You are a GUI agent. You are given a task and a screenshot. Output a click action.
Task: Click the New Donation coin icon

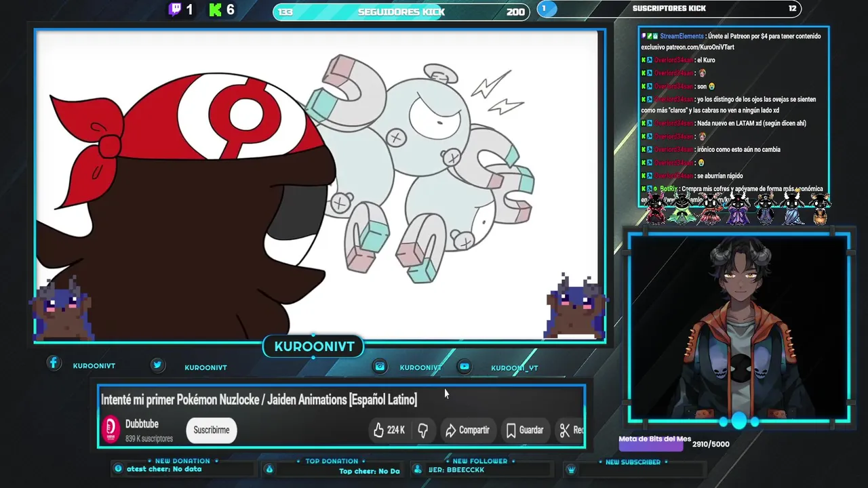(118, 468)
